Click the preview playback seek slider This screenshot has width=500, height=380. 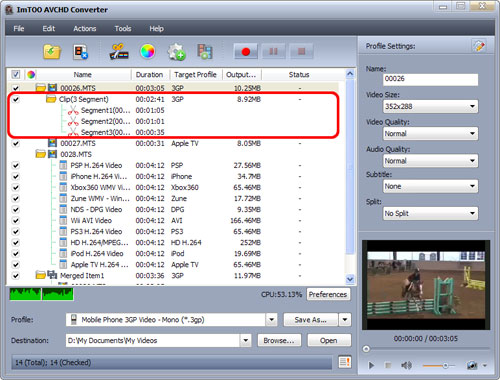tap(426, 349)
